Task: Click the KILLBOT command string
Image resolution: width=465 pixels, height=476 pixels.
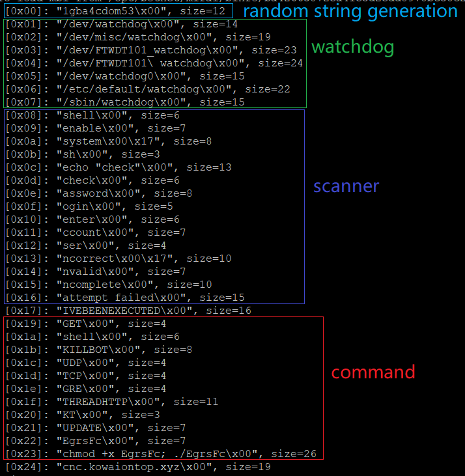Action: click(98, 350)
